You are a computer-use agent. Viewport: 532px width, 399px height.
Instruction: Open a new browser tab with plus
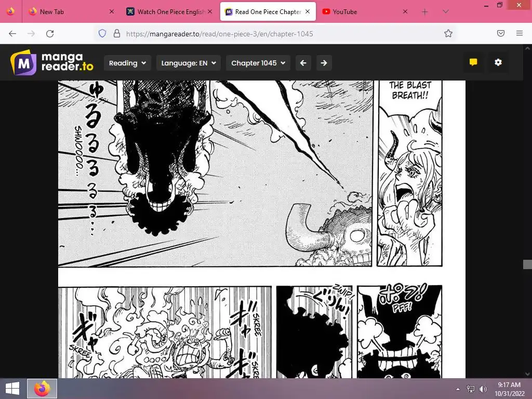pyautogui.click(x=425, y=12)
